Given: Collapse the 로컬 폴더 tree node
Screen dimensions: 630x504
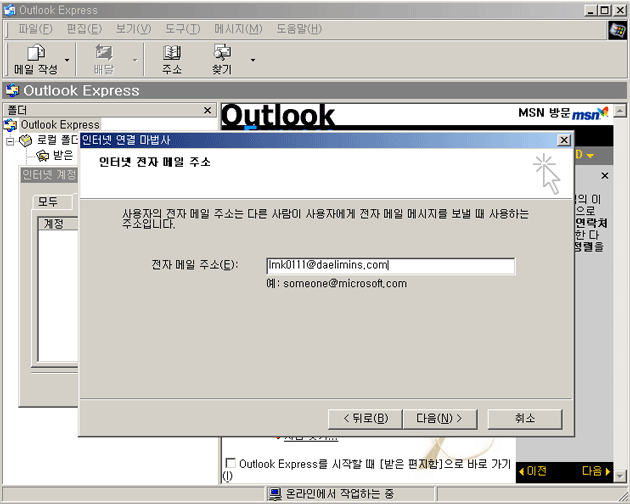Looking at the screenshot, I should (x=10, y=141).
